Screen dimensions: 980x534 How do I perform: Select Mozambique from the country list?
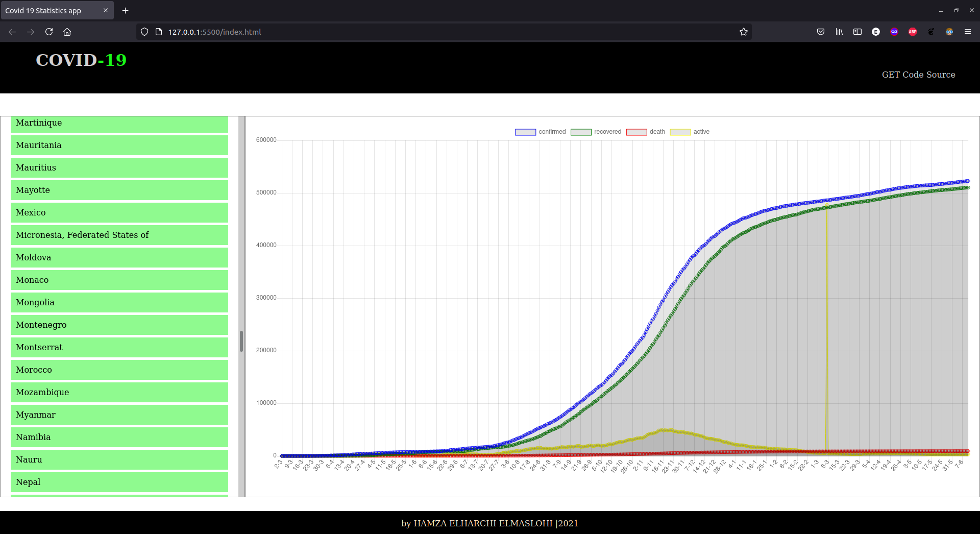coord(119,392)
